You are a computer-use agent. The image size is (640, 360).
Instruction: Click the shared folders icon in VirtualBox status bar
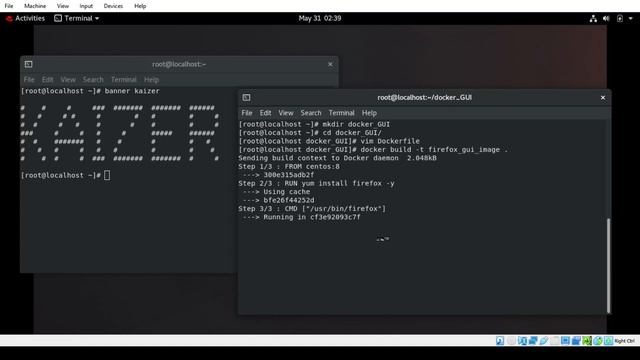coord(554,341)
